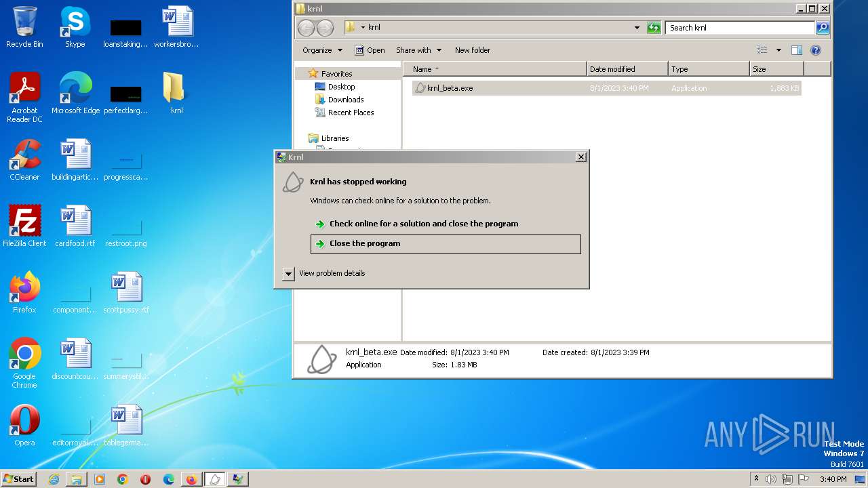This screenshot has width=868, height=488.
Task: Expand the view options dropdown arrow
Action: (x=778, y=50)
